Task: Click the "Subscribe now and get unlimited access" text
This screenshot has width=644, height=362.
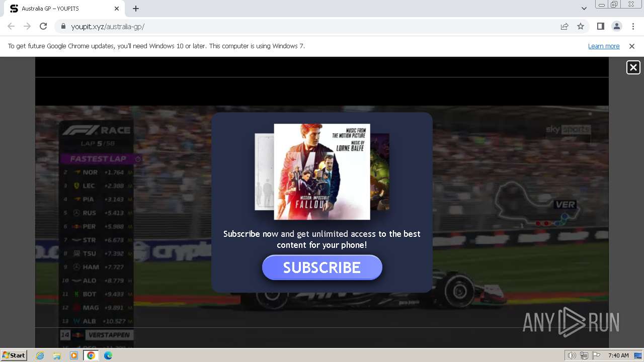Action: 322,239
